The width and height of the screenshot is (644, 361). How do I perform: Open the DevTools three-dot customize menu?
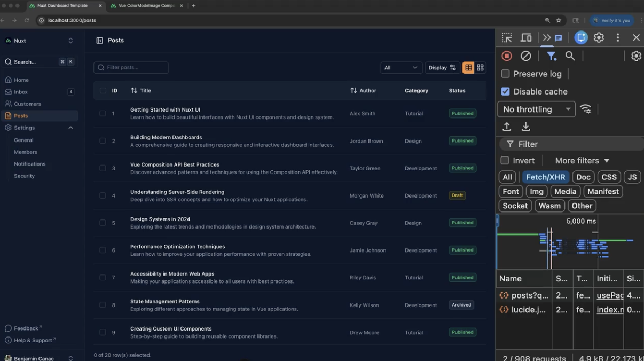click(618, 37)
